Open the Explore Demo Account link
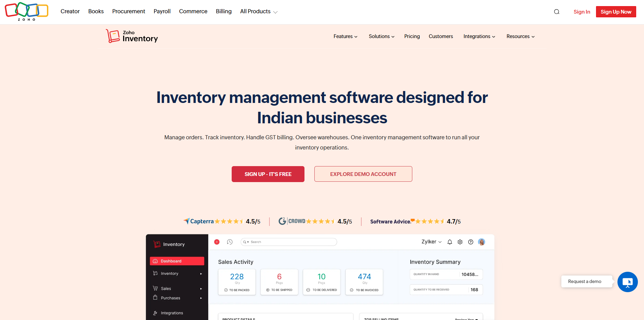 click(x=363, y=174)
